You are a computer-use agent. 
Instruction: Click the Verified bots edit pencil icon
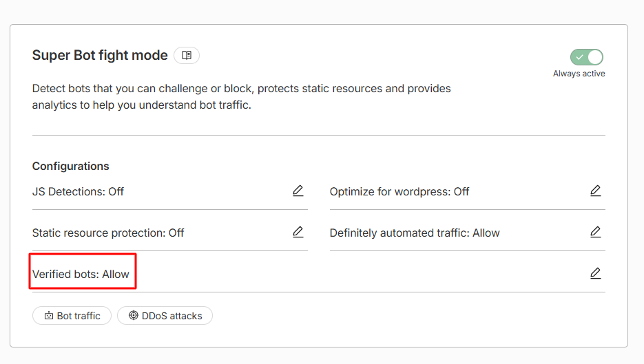596,273
